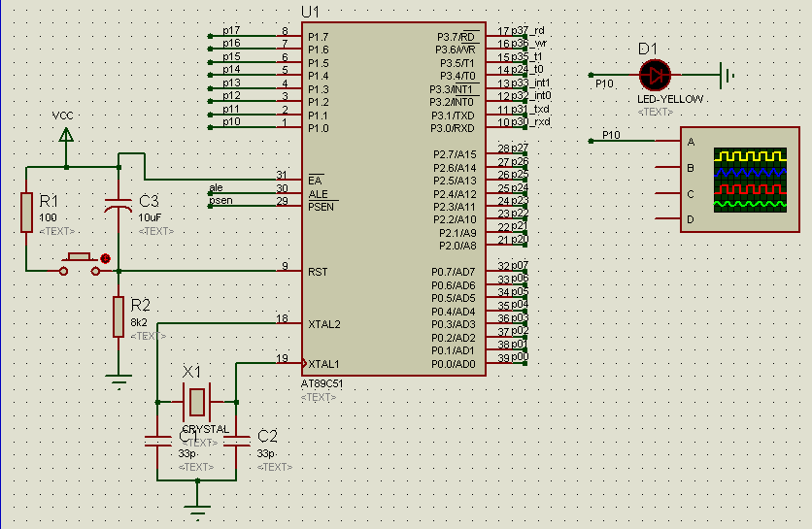Screen dimensions: 812x529
Task: Click the C3 reference label
Action: pyautogui.click(x=149, y=201)
